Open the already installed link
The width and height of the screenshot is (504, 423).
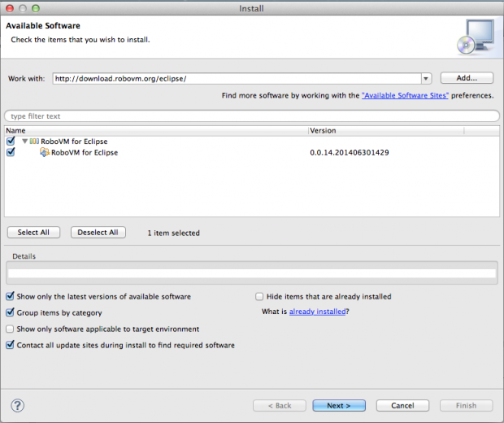click(x=317, y=312)
